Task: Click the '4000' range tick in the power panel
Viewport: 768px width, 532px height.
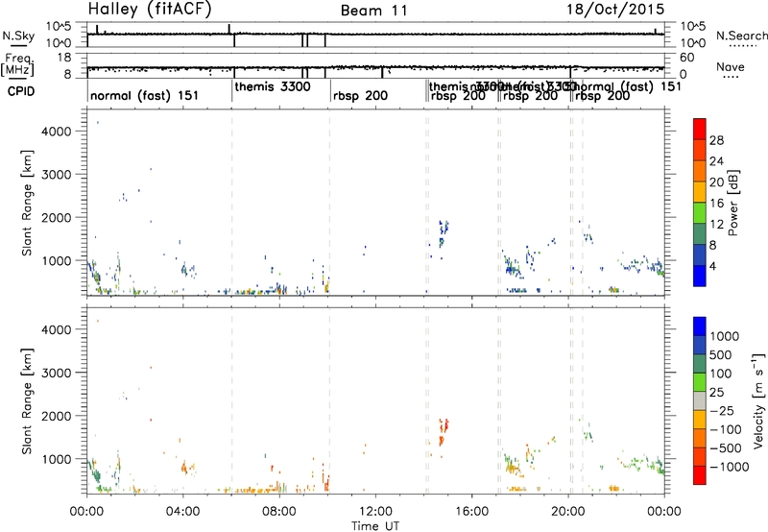Action: 57,132
